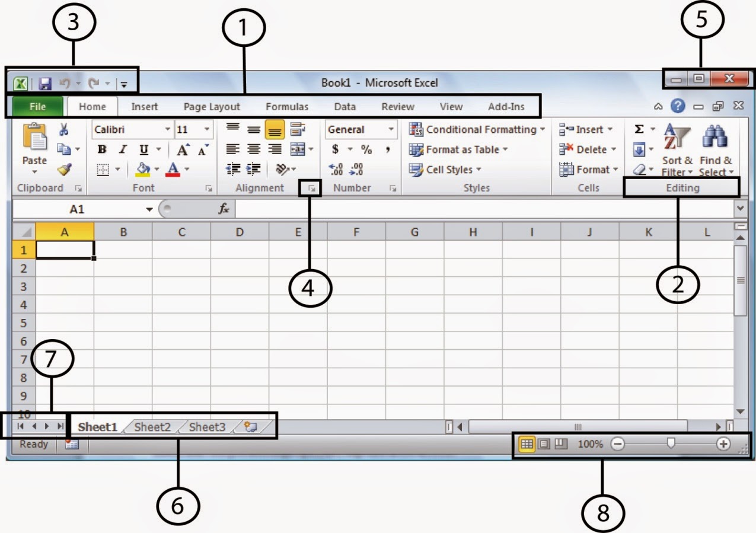Image resolution: width=756 pixels, height=533 pixels.
Task: Enable center text alignment
Action: pyautogui.click(x=254, y=149)
